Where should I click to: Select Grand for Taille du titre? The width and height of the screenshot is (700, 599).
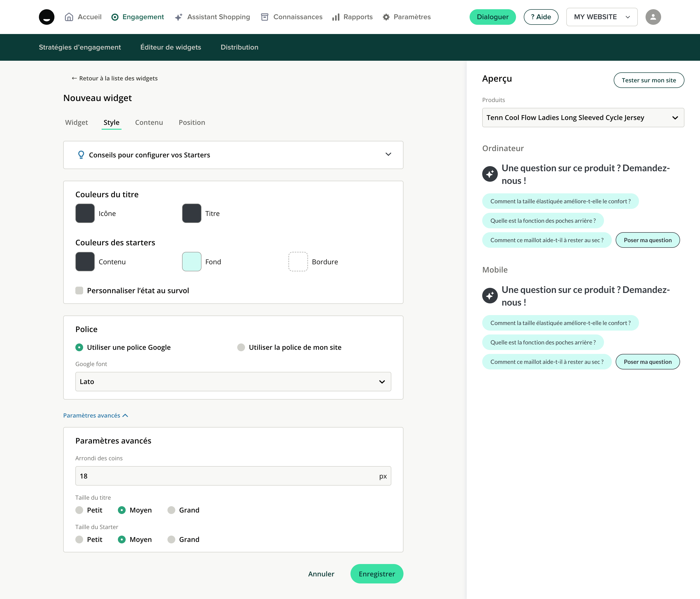(x=171, y=510)
